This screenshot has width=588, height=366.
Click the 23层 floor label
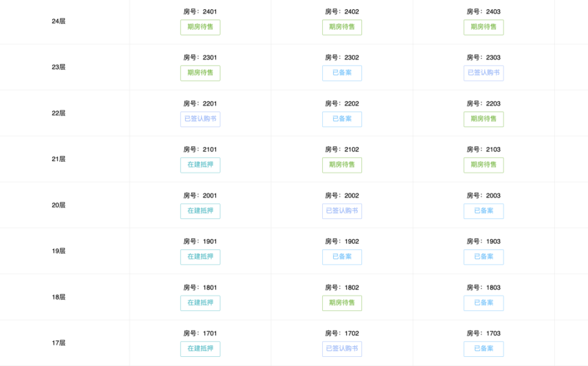pos(59,67)
